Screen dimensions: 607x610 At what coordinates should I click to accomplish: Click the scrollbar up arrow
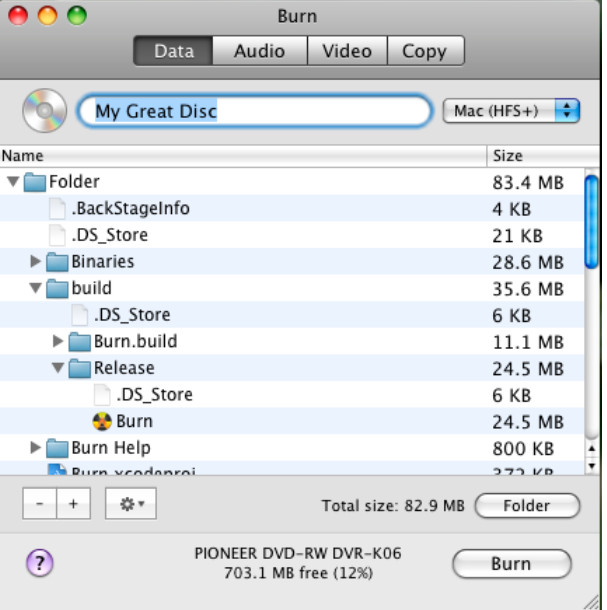592,449
